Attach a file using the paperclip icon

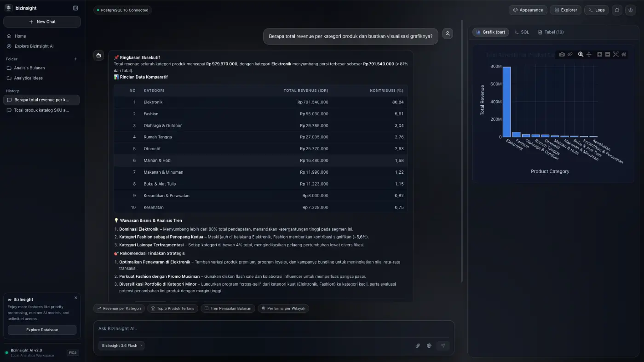click(418, 345)
